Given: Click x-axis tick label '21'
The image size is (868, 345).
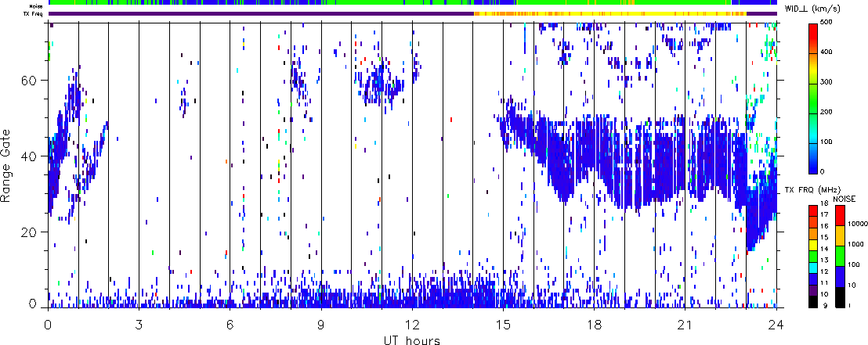Looking at the screenshot, I should click(x=685, y=324).
